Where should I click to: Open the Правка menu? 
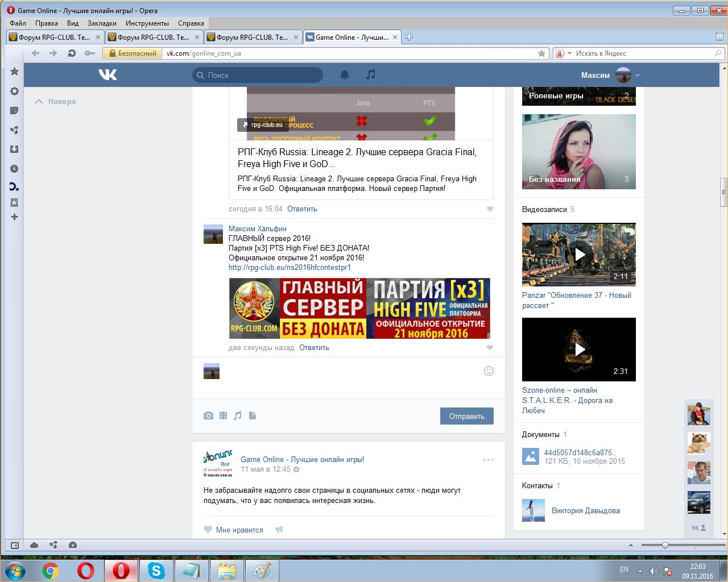click(x=46, y=23)
